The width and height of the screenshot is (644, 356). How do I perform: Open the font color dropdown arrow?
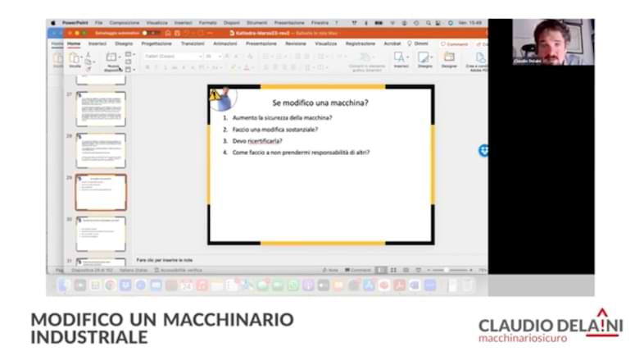point(252,67)
